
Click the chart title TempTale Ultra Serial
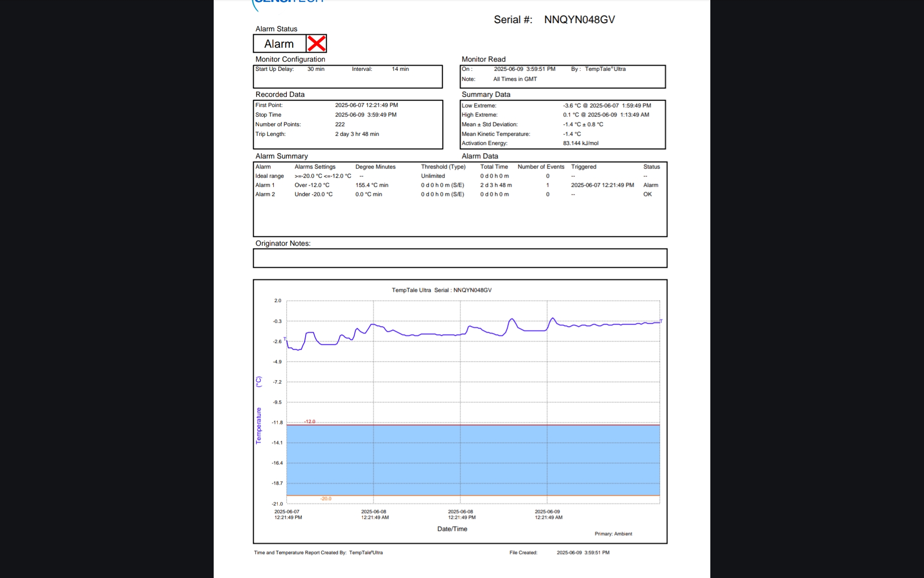441,290
